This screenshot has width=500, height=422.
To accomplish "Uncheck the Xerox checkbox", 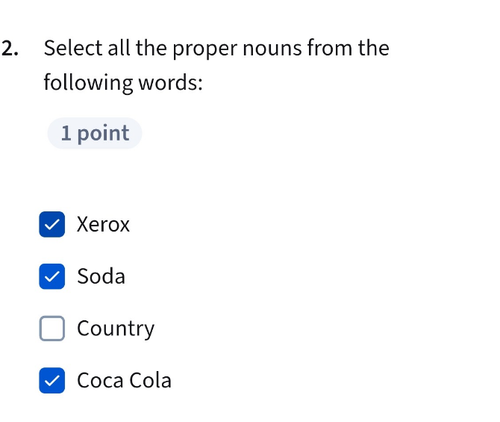I will [x=52, y=224].
